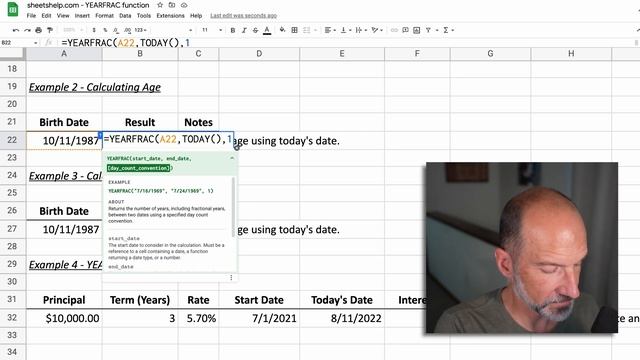This screenshot has width=640, height=360.
Task: Select column E header
Action: (x=342, y=53)
